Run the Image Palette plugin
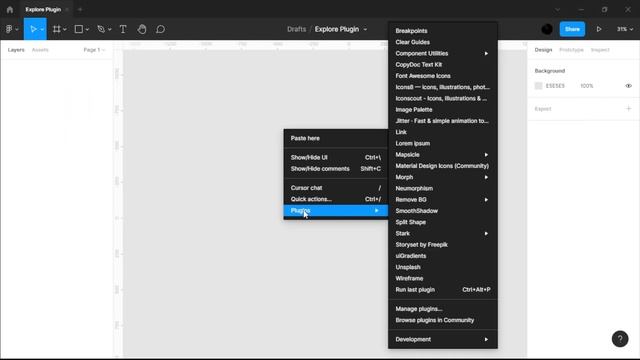Image resolution: width=640 pixels, height=360 pixels. pyautogui.click(x=442, y=110)
